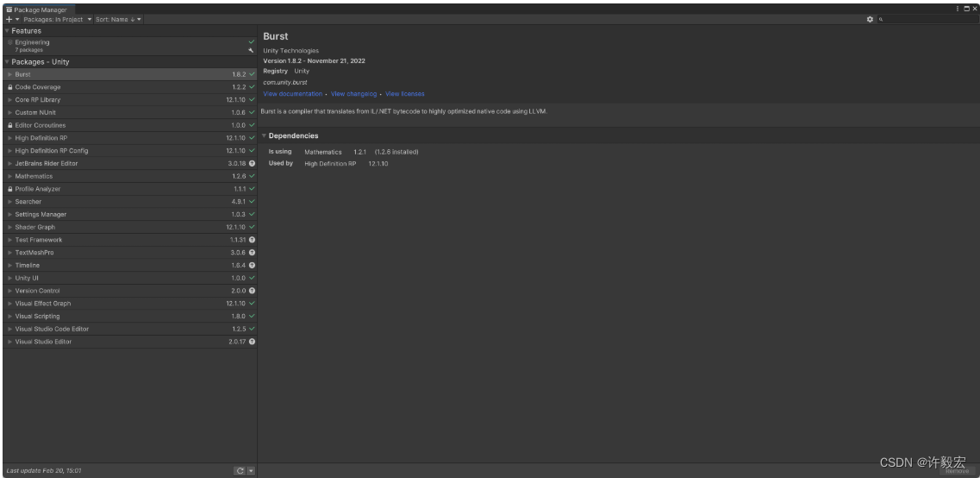This screenshot has width=980, height=478.
Task: Click the 'High Definition RP' used-by entry
Action: point(330,163)
